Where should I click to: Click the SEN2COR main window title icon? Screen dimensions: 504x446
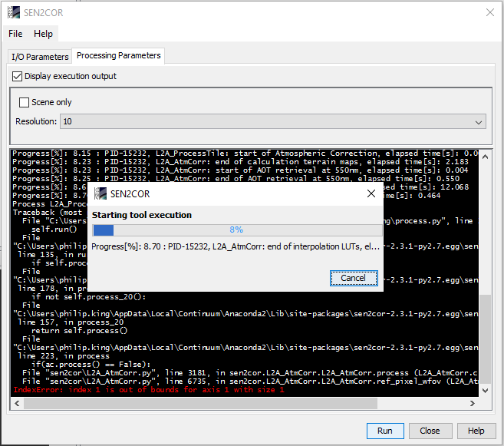14,12
